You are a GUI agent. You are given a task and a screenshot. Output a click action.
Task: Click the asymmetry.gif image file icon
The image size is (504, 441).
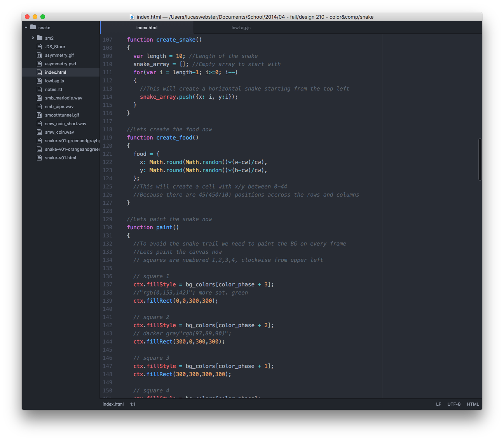(39, 55)
